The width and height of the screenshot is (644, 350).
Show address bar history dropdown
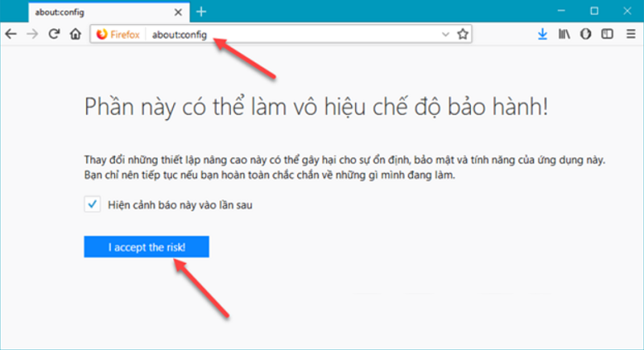pyautogui.click(x=446, y=35)
